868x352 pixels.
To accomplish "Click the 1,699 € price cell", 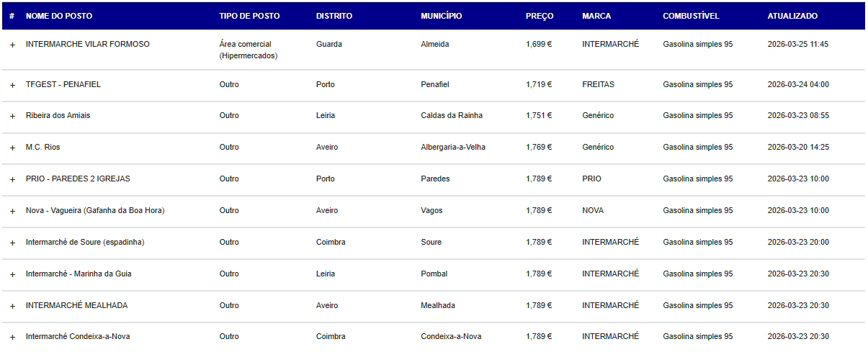I will click(539, 44).
